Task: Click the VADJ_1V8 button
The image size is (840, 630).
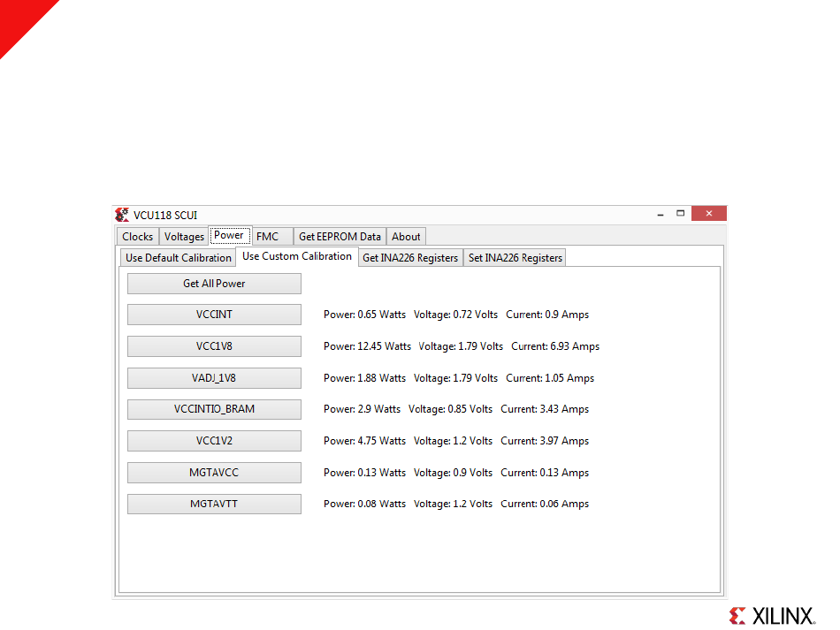Action: (x=214, y=378)
